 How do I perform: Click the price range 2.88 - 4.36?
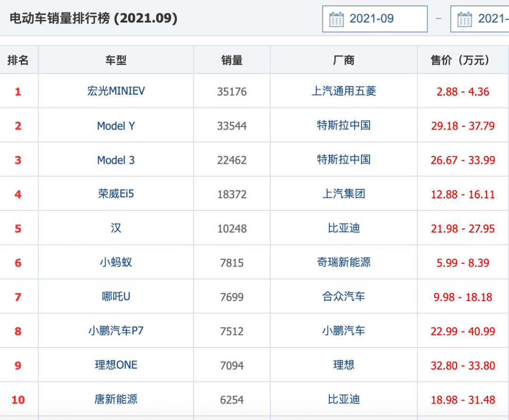[463, 92]
